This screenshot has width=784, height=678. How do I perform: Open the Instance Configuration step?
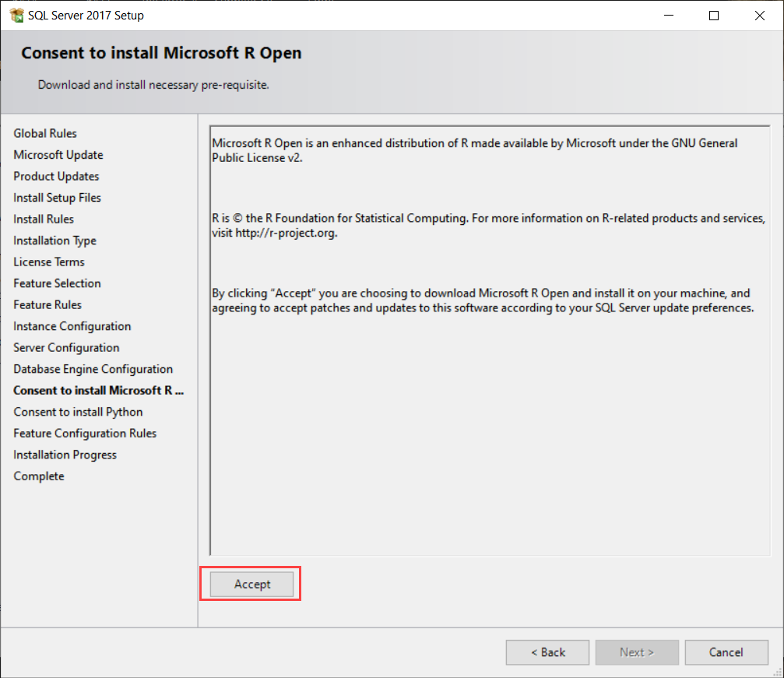click(72, 326)
